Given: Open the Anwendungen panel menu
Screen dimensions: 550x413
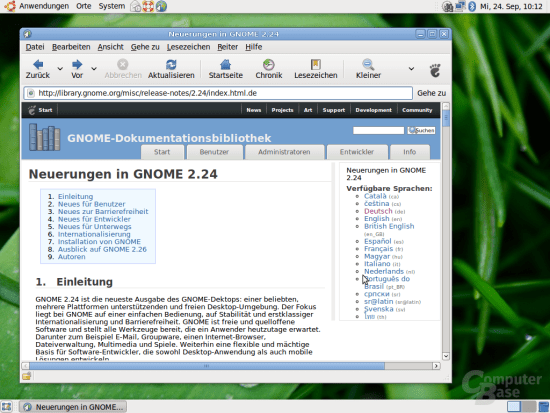Looking at the screenshot, I should pos(44,6).
